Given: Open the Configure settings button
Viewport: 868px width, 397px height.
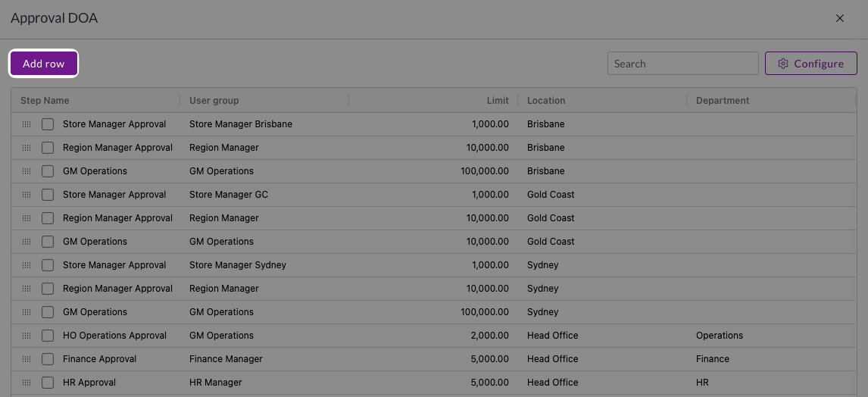Looking at the screenshot, I should click(x=810, y=64).
